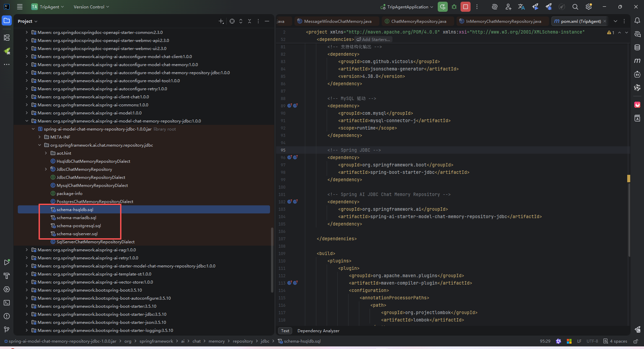Image resolution: width=644 pixels, height=349 pixels.
Task: Open Project panel options menu
Action: tap(258, 21)
